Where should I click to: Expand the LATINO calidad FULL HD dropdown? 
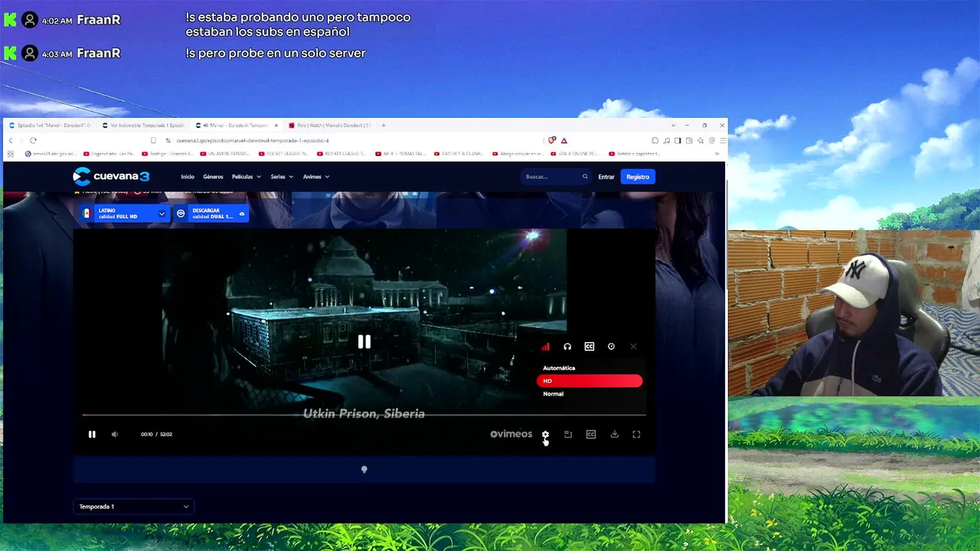(123, 214)
